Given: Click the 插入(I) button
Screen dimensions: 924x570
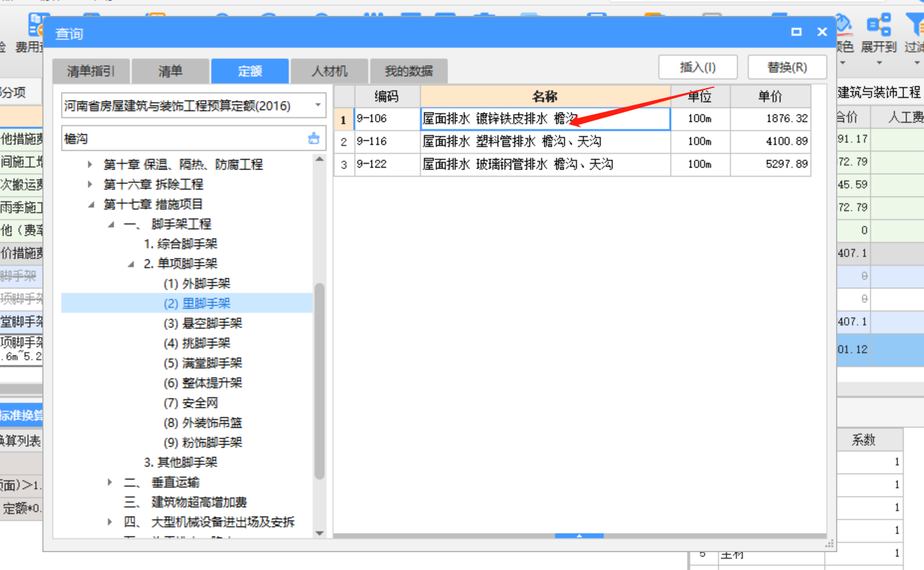Looking at the screenshot, I should click(697, 68).
